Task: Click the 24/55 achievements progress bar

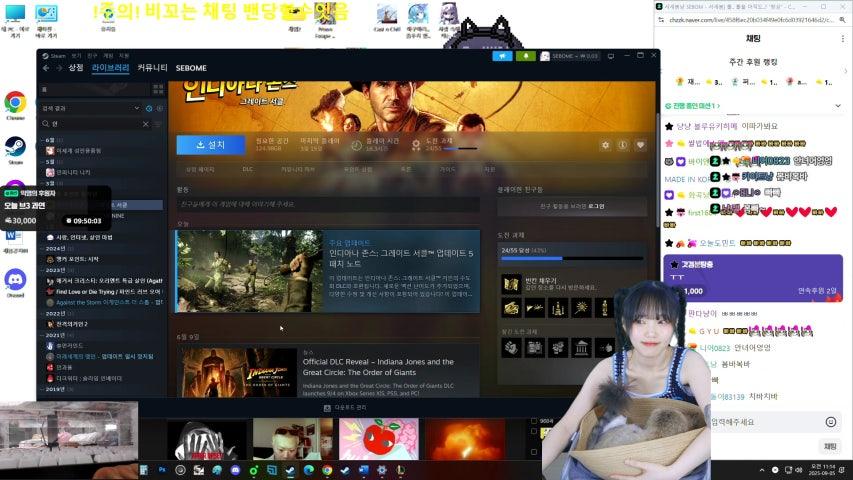Action: [x=572, y=259]
